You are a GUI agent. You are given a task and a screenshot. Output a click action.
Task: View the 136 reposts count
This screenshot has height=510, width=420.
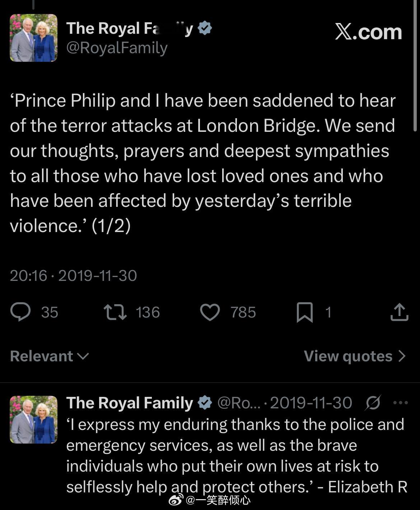(148, 312)
